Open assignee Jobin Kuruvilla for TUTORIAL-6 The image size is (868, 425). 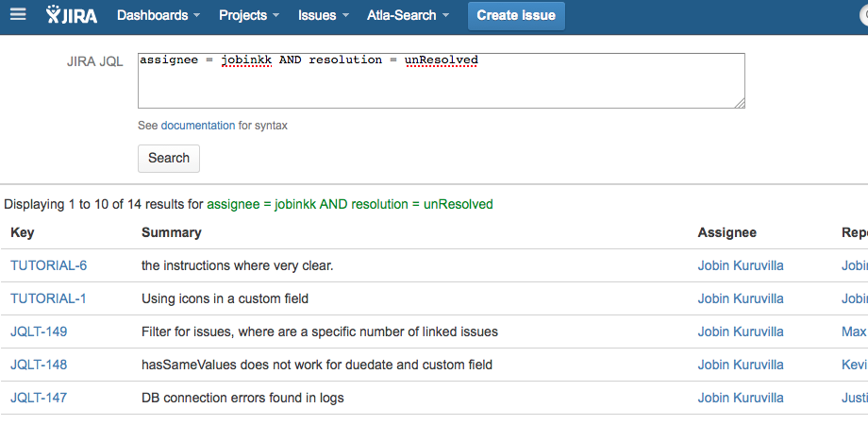coord(741,265)
